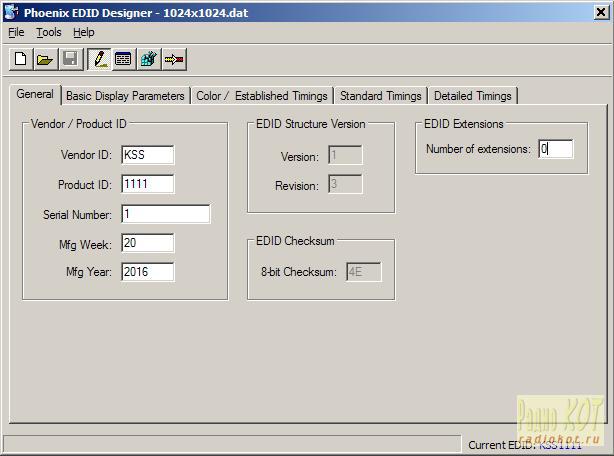
Task: Switch to Color / Established Timings tab
Action: 262,96
